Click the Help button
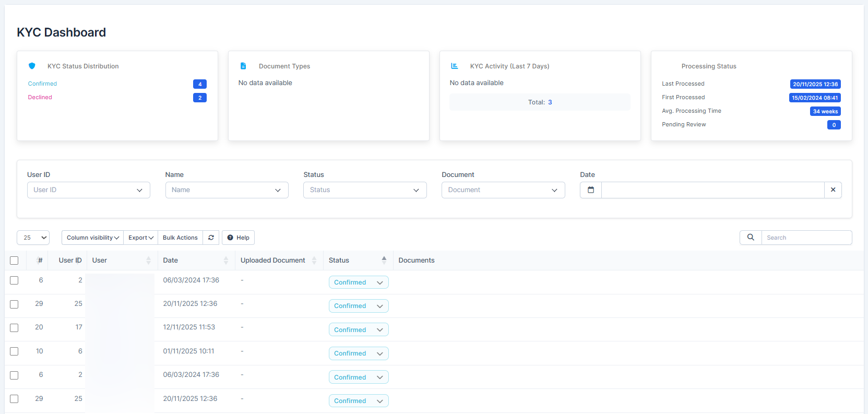Viewport: 868px width, 414px height. pyautogui.click(x=238, y=238)
